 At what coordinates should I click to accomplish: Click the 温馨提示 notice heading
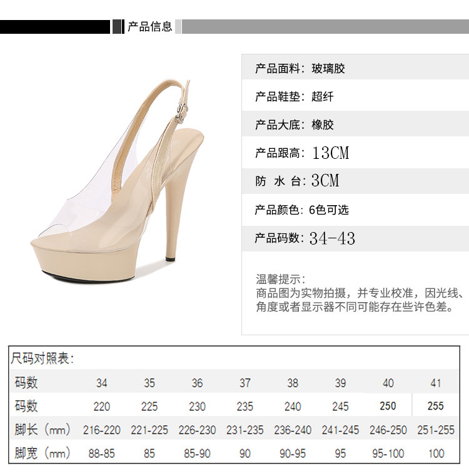281,279
